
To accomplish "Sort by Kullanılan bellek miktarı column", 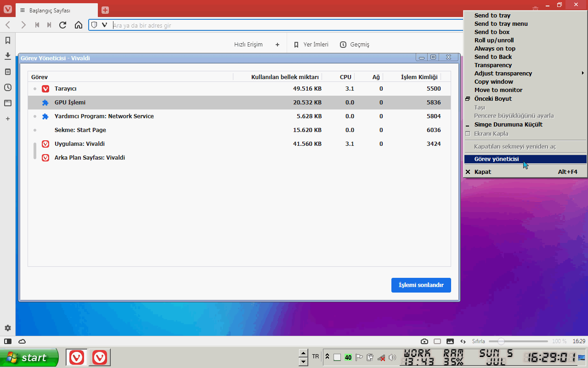I will (277, 77).
